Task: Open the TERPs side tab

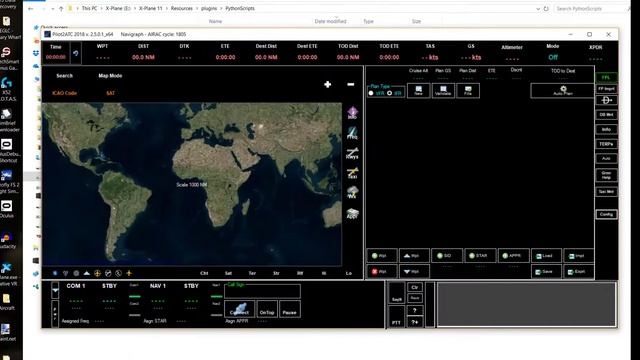Action: pos(606,144)
